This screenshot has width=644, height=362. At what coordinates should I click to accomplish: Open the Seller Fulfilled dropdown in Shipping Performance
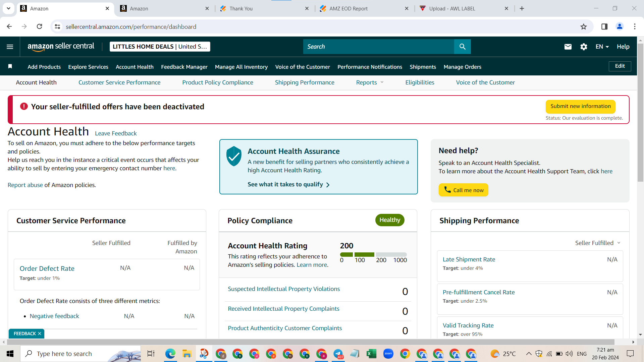(598, 243)
